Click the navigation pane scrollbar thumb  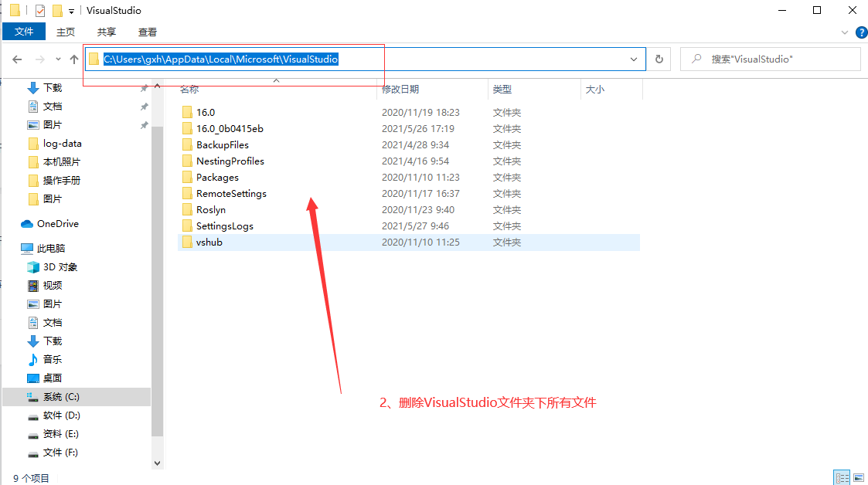[157, 281]
